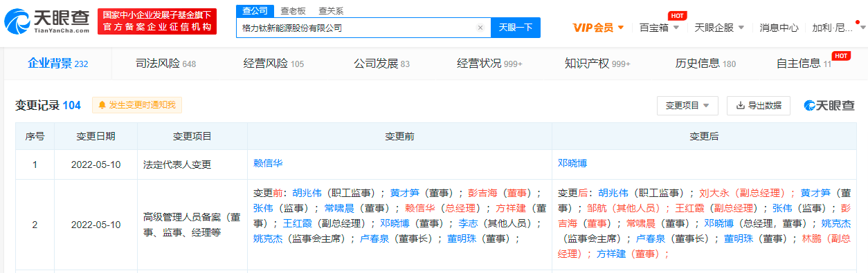The width and height of the screenshot is (868, 273).
Task: Switch to the 查关系 search tab
Action: pos(331,11)
